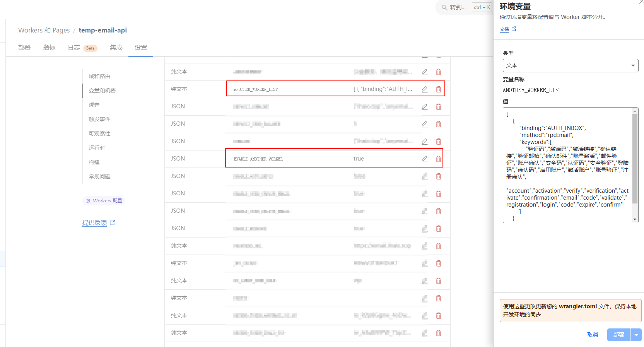Click edit pencil for ENABLE_ANOTHER_WORKER row
Image resolution: width=644 pixels, height=347 pixels.
pyautogui.click(x=424, y=159)
